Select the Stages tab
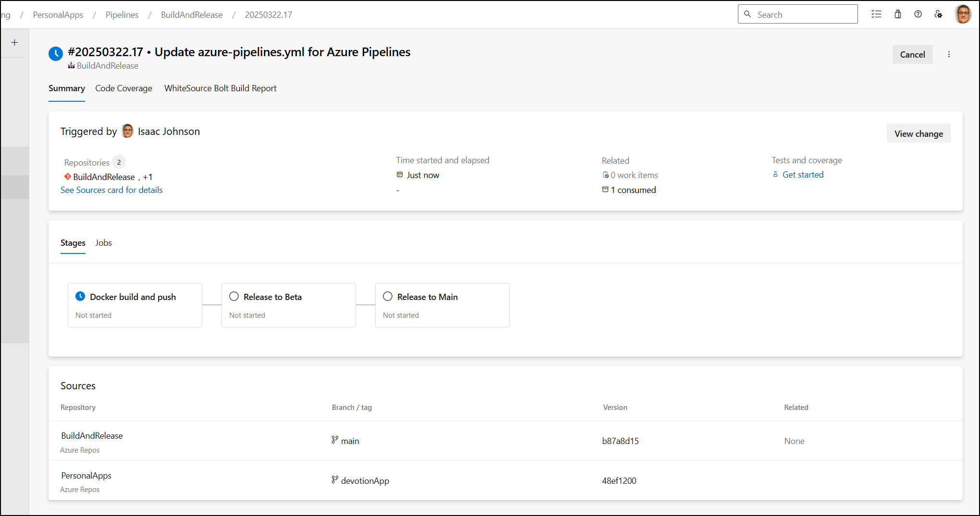Viewport: 980px width, 516px height. 73,243
